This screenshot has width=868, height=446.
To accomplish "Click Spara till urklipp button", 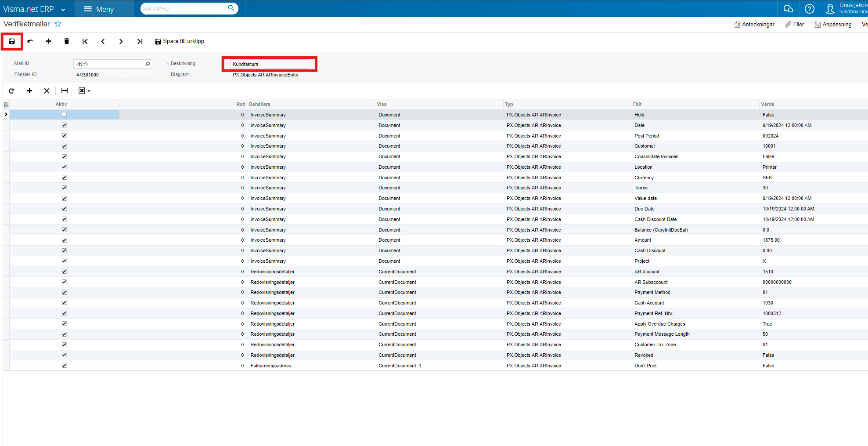I will click(180, 41).
